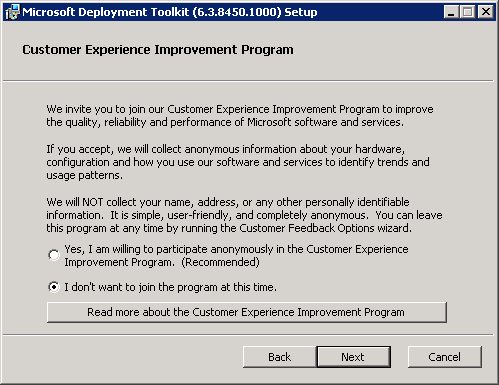Open Read more about the Customer Experience Improvement Program
Image resolution: width=499 pixels, height=385 pixels.
[247, 312]
